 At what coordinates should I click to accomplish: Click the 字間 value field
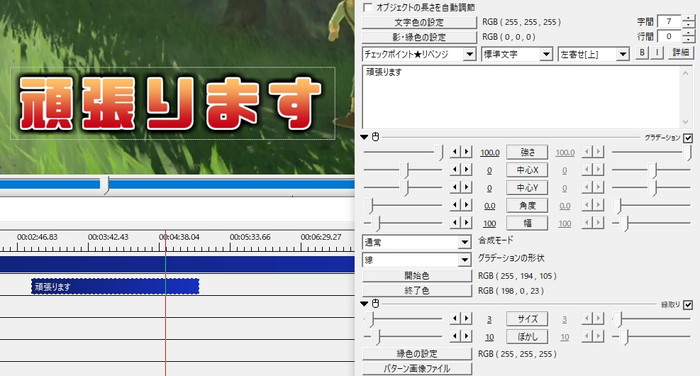[x=670, y=21]
